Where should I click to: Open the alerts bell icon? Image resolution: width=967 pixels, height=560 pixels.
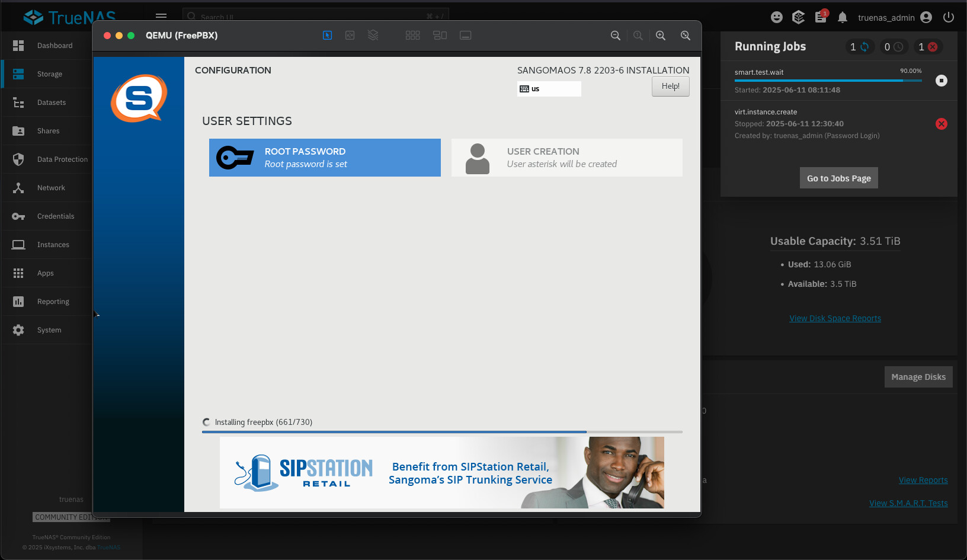point(843,17)
